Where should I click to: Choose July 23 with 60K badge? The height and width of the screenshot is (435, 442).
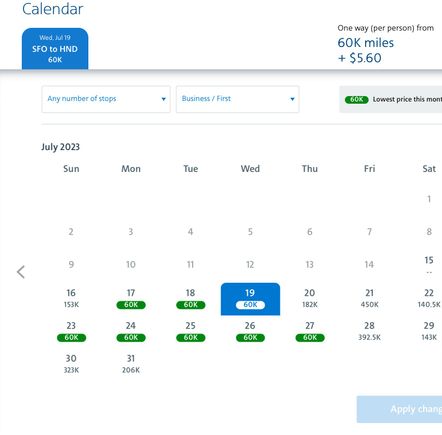[x=71, y=332]
